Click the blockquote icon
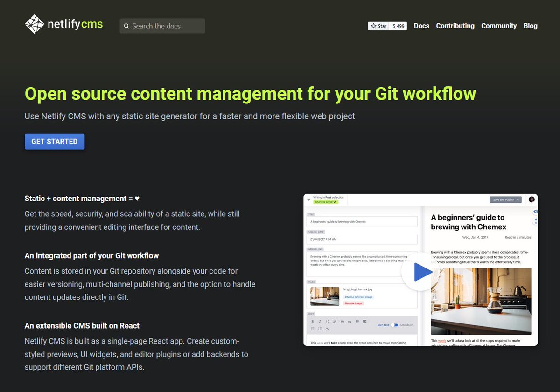 pos(357,321)
